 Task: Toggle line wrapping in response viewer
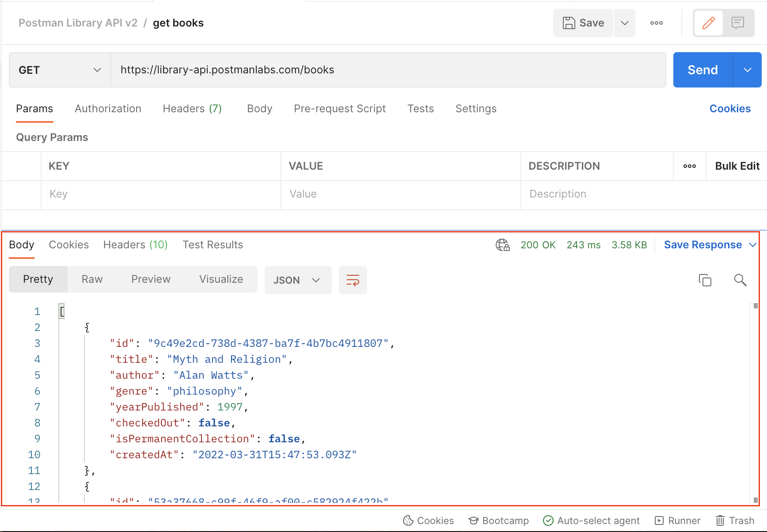pyautogui.click(x=353, y=280)
